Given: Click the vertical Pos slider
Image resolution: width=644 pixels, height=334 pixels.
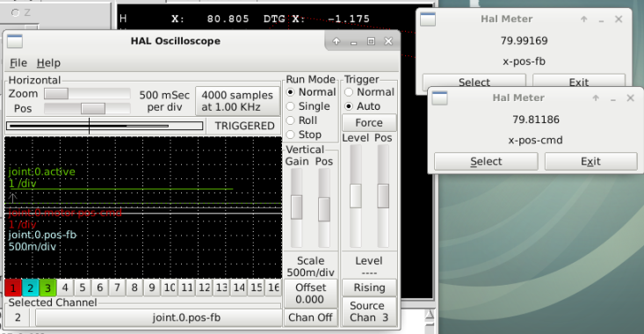Looking at the screenshot, I should click(324, 207).
